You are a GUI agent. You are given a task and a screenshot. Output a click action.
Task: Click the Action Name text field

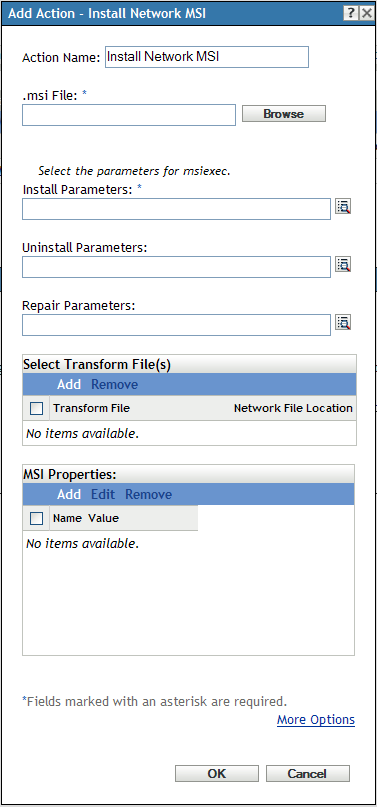207,57
